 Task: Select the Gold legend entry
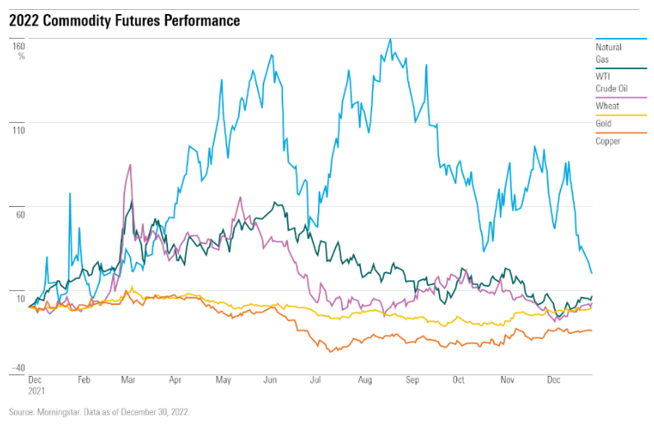(604, 124)
